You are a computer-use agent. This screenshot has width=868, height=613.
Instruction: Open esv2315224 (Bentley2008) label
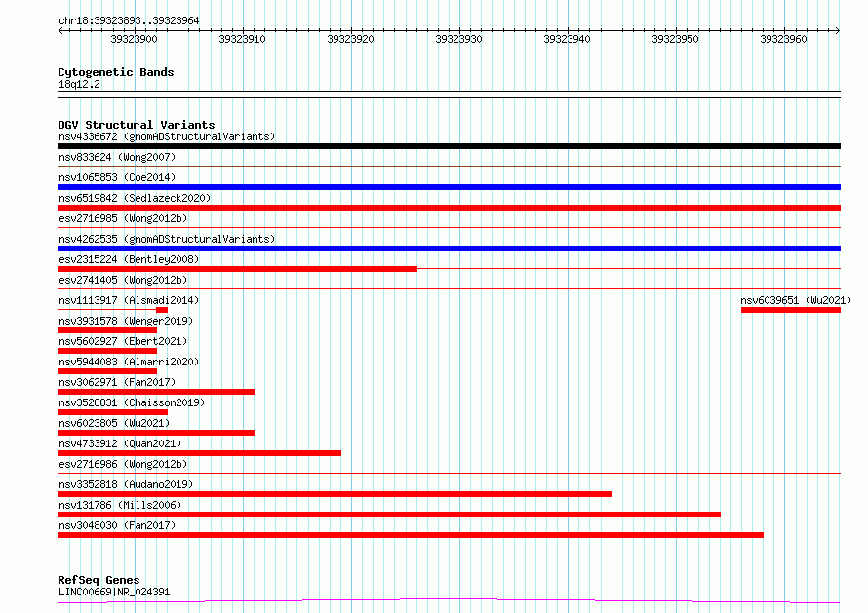click(129, 259)
